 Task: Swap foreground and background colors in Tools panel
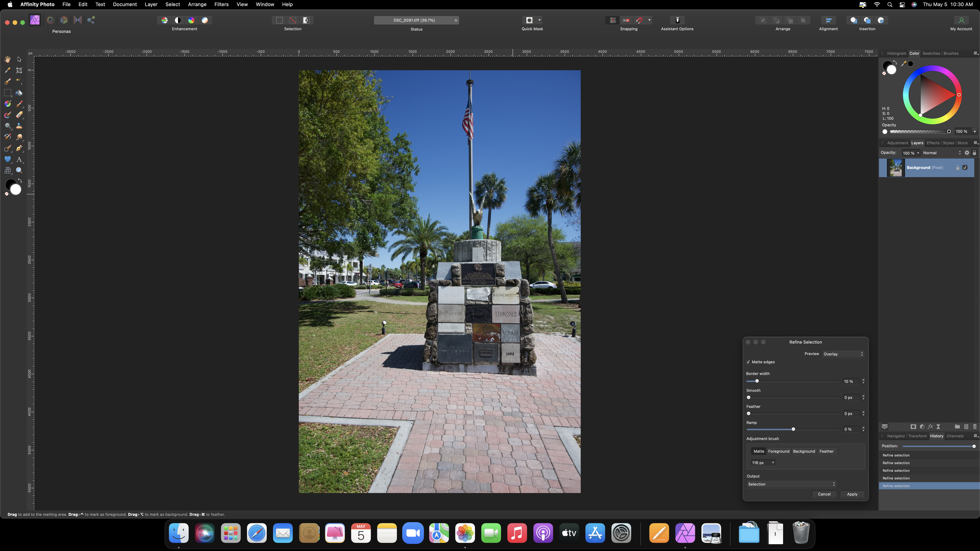20,181
